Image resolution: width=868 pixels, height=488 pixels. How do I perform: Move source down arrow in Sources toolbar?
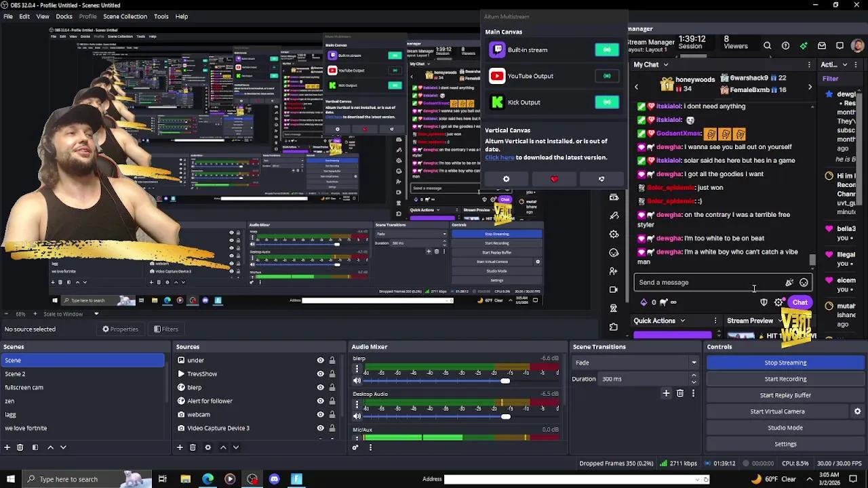coord(235,447)
